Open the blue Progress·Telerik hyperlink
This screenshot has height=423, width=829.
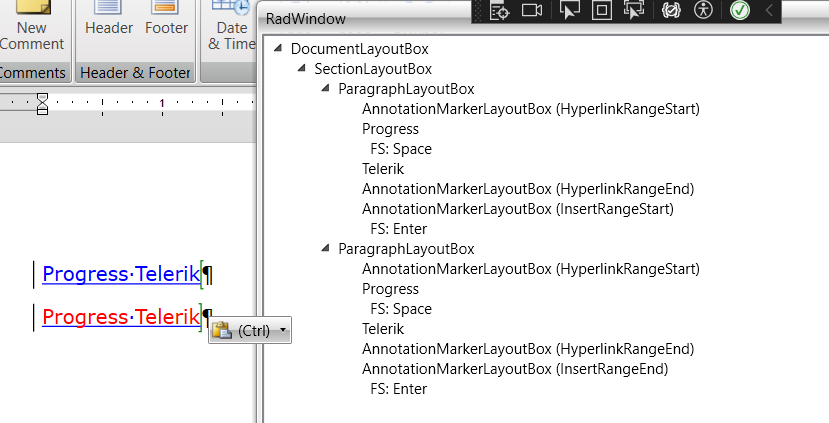[x=121, y=274]
